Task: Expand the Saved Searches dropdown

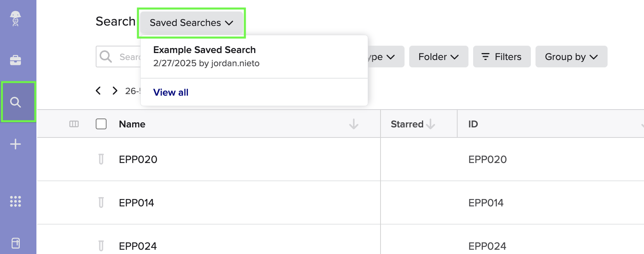Action: click(x=191, y=23)
